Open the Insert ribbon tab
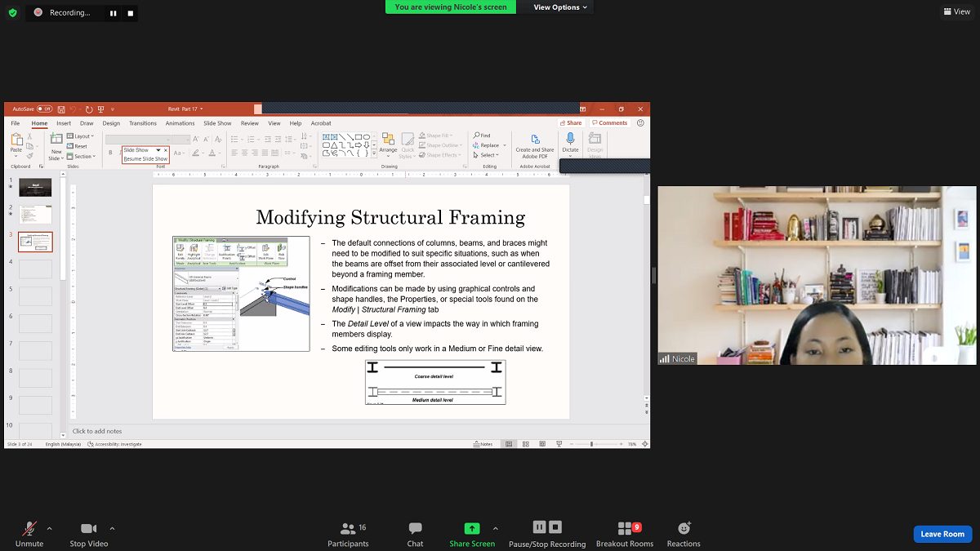The width and height of the screenshot is (980, 551). (x=64, y=123)
